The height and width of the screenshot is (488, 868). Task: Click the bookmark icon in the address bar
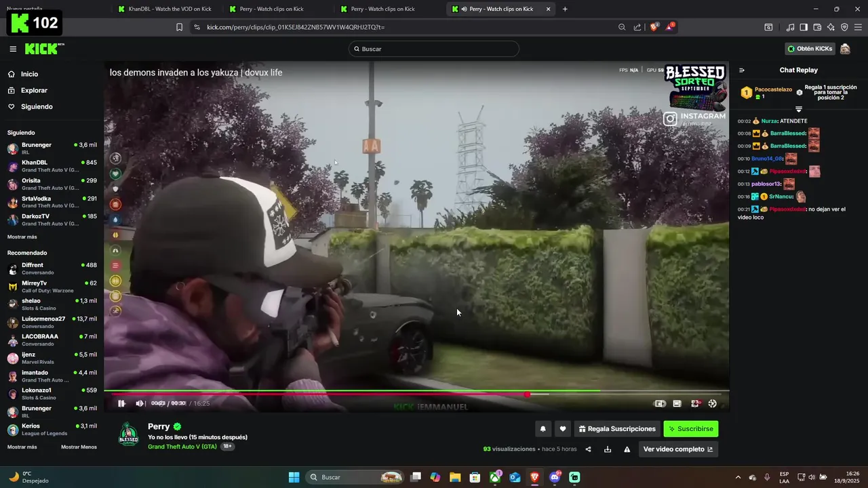coord(179,27)
